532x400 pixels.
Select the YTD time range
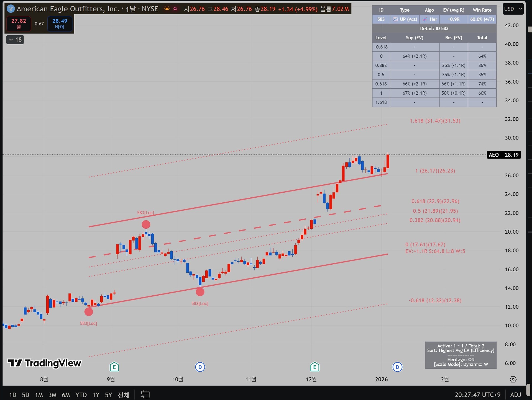point(81,395)
